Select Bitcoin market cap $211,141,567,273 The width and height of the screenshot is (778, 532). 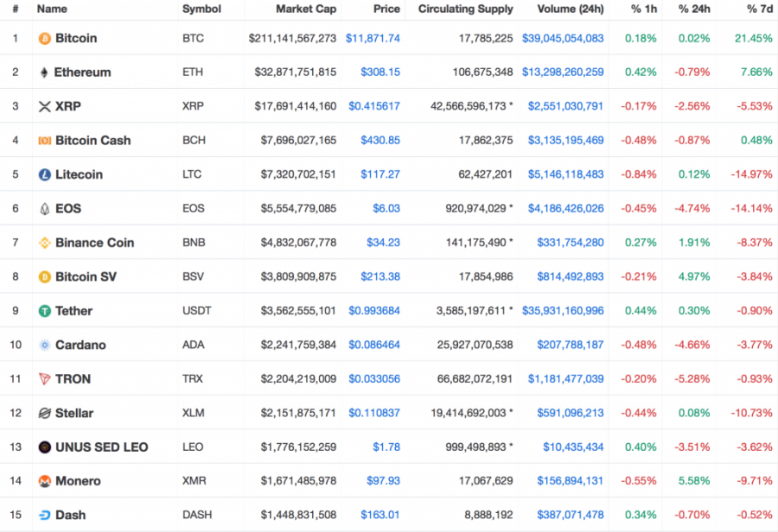(x=292, y=38)
